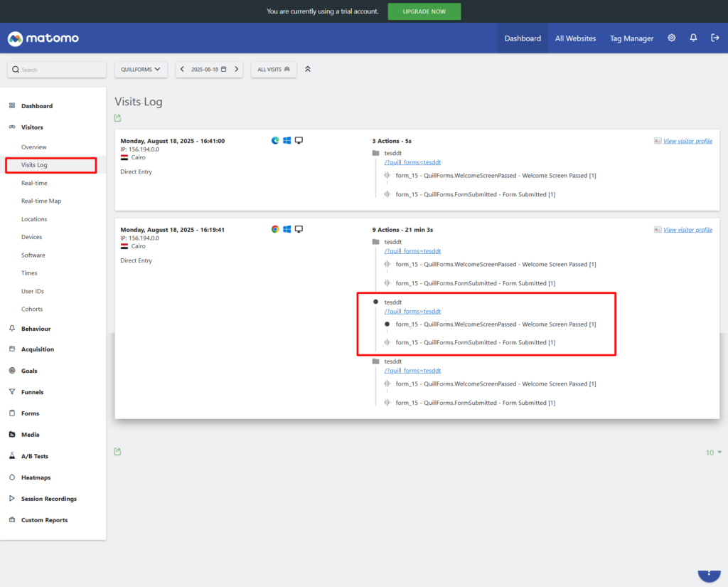Image resolution: width=728 pixels, height=587 pixels.
Task: Open Locations report in the sidebar
Action: pos(34,219)
